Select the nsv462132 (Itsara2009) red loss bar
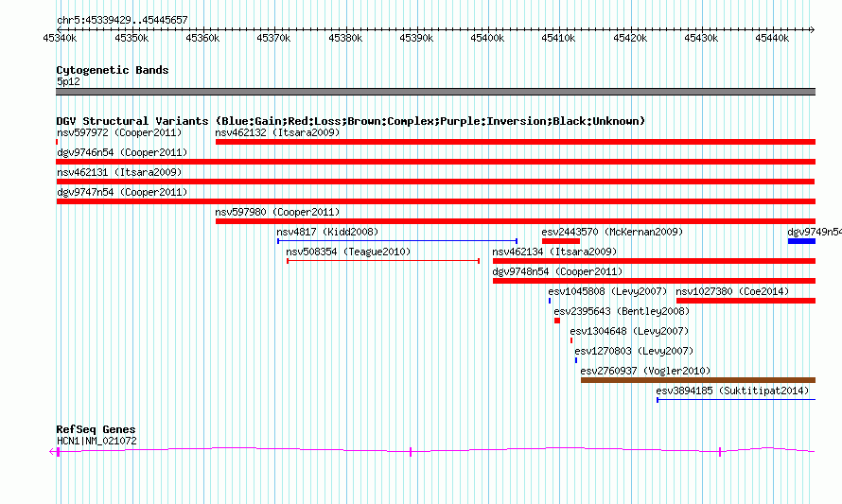Screen dimensions: 842x504 (x=516, y=142)
